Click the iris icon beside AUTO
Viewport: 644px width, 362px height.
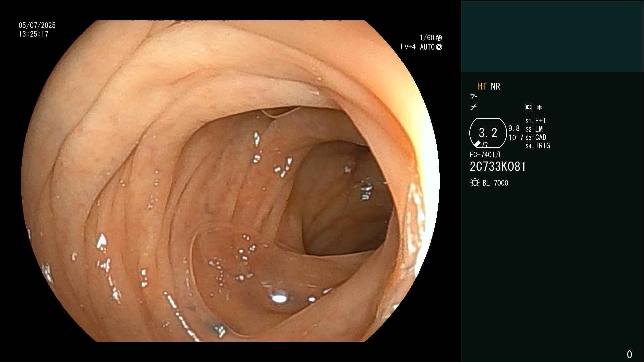tap(439, 47)
